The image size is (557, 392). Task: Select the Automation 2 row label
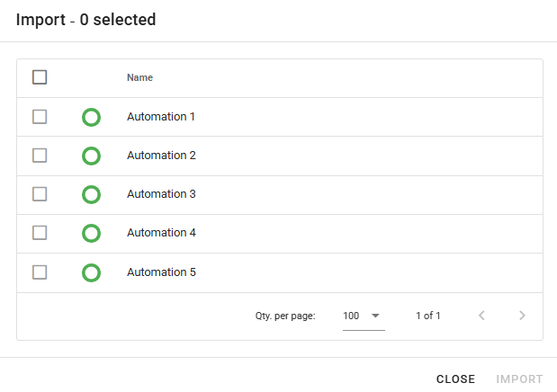click(161, 156)
